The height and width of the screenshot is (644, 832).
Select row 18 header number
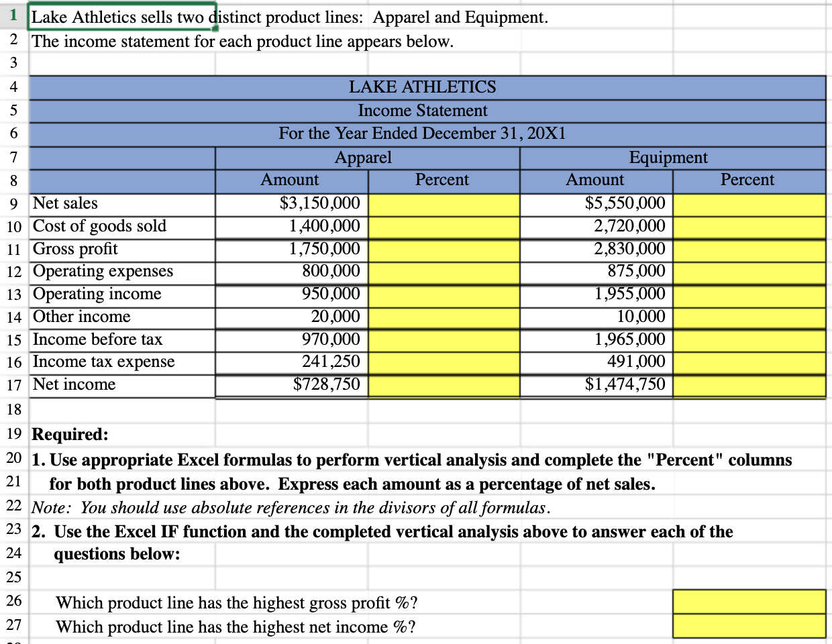(14, 410)
